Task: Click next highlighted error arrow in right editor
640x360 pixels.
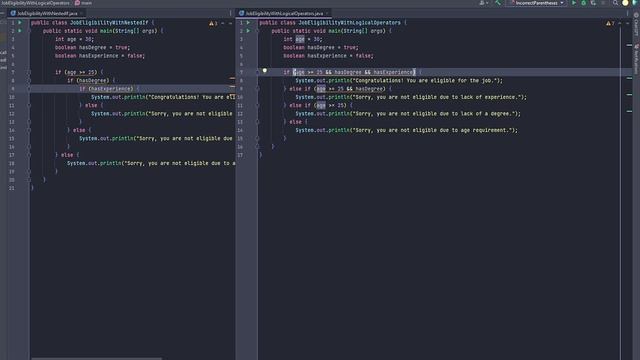Action: [x=627, y=24]
